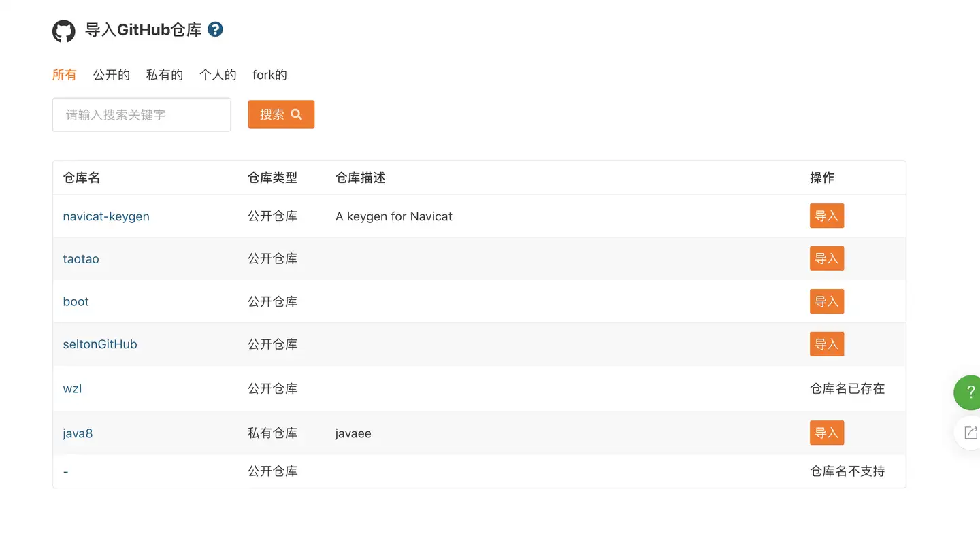Click the GitHub octocat logo icon

(x=64, y=31)
